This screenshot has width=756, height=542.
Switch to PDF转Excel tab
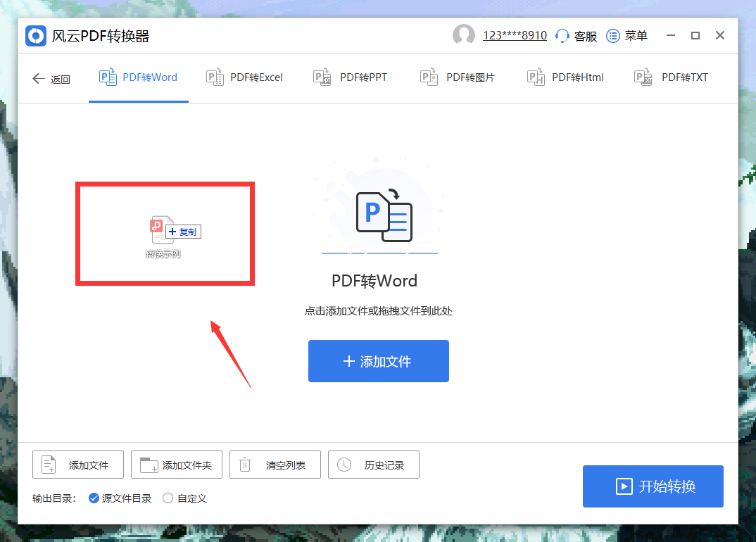244,77
